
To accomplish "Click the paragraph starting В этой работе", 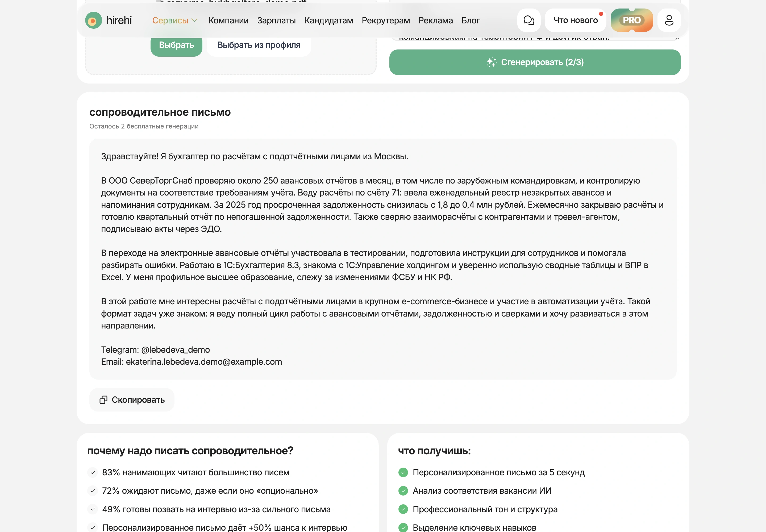I will click(376, 313).
